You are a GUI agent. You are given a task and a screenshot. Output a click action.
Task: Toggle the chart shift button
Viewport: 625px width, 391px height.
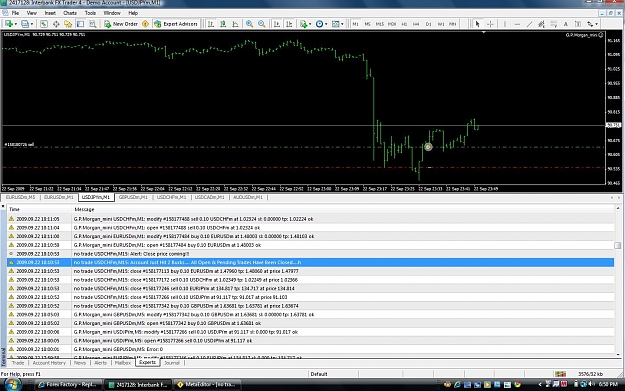[289, 24]
